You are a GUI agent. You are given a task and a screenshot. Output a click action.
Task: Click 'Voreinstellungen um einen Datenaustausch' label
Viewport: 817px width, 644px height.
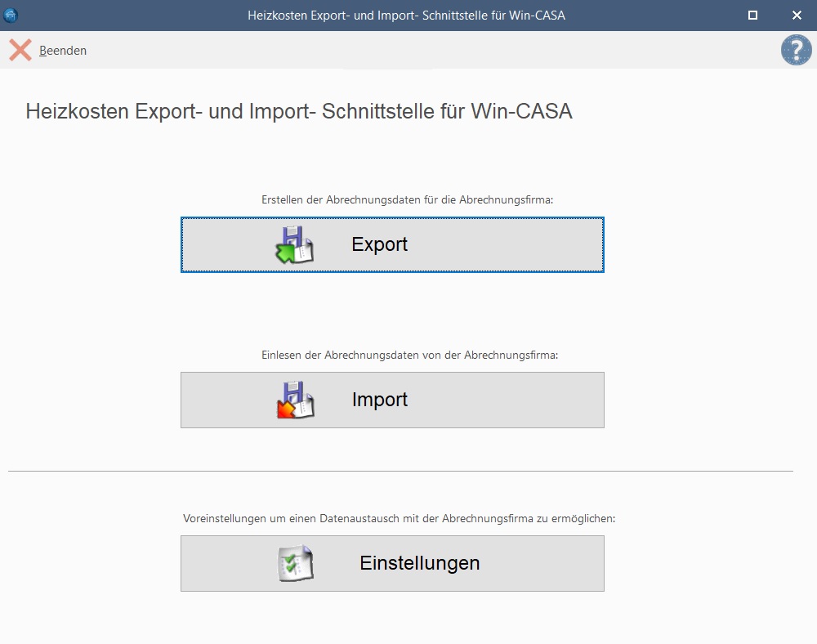(x=400, y=518)
